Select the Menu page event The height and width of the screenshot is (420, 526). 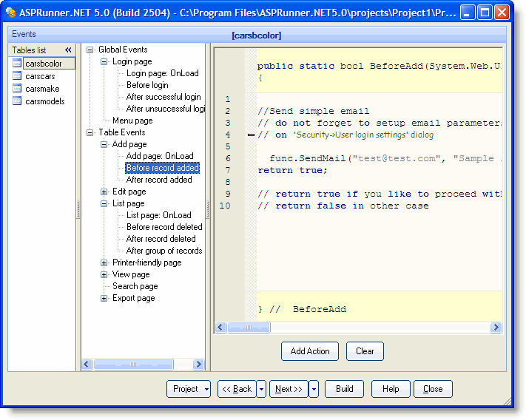pyautogui.click(x=132, y=121)
